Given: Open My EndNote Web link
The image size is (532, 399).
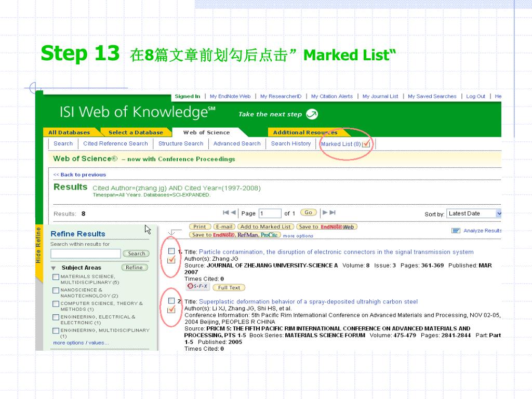Looking at the screenshot, I should click(x=230, y=96).
